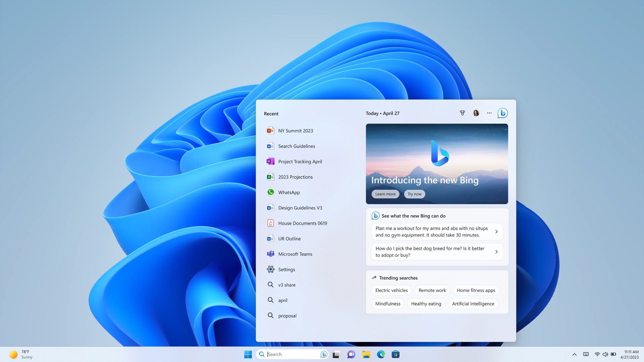Image resolution: width=644 pixels, height=362 pixels.
Task: Click the user profile icon
Action: click(x=475, y=113)
